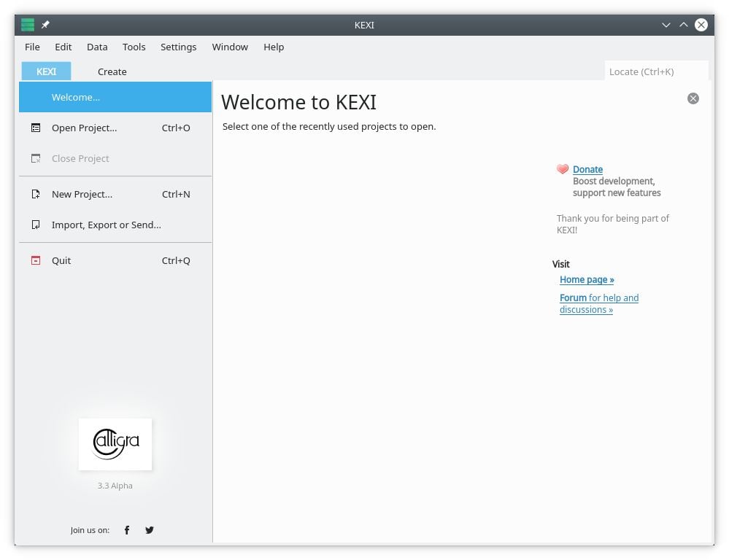The height and width of the screenshot is (560, 729).
Task: Open the Data menu
Action: (x=96, y=47)
